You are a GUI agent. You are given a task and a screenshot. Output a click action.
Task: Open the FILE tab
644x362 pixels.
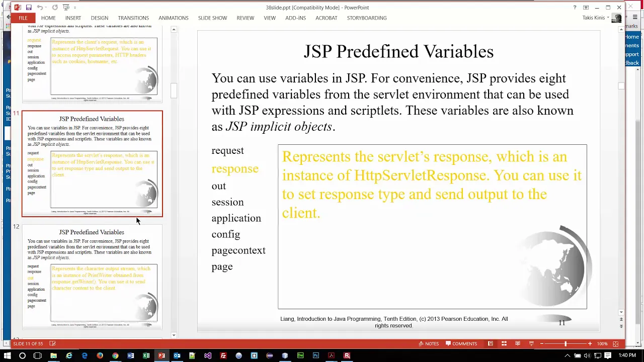tap(23, 18)
